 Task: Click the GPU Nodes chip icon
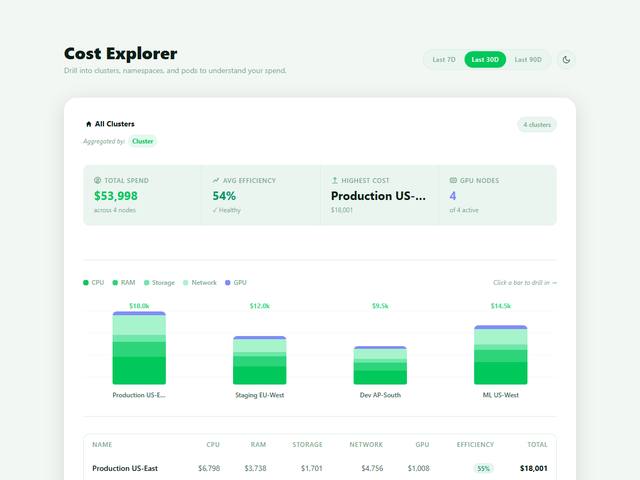tap(453, 180)
